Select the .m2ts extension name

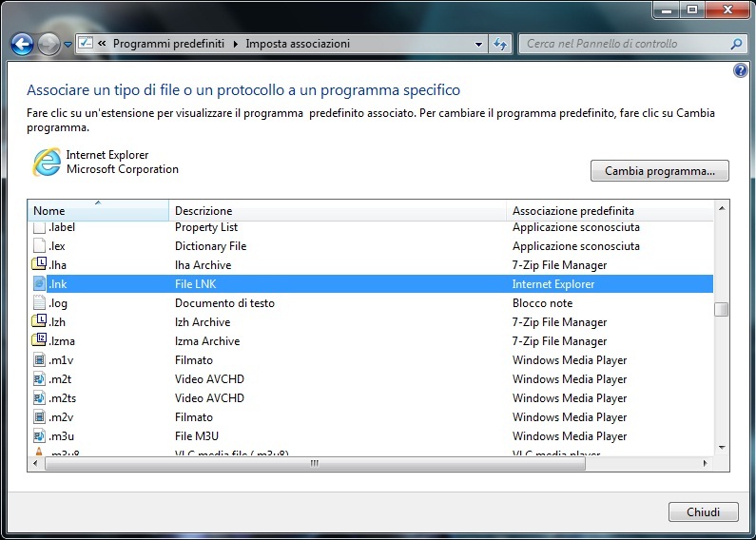point(62,398)
